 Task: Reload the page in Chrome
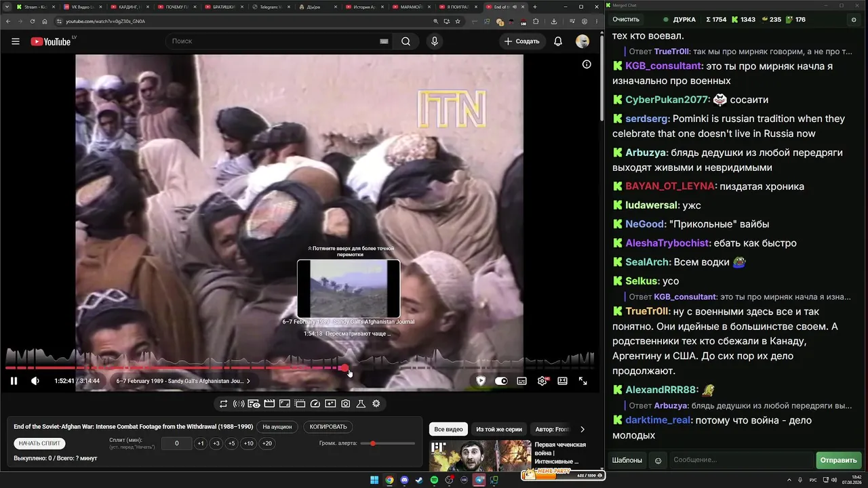(32, 21)
